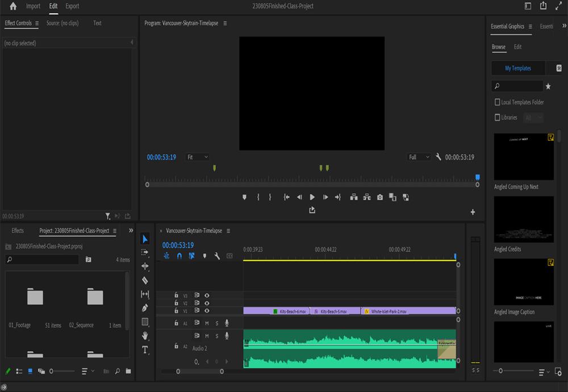
Task: Solo the A1 audio track
Action: 217,323
